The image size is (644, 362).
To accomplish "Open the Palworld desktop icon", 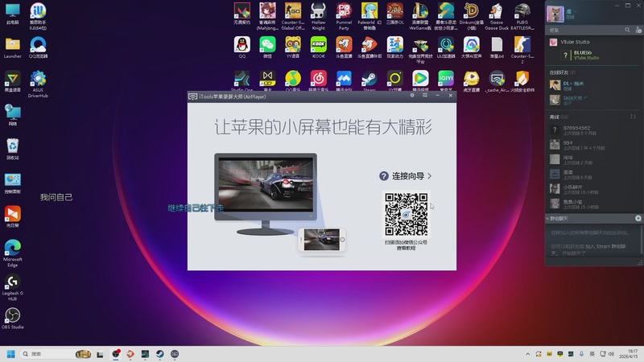I will pyautogui.click(x=369, y=16).
